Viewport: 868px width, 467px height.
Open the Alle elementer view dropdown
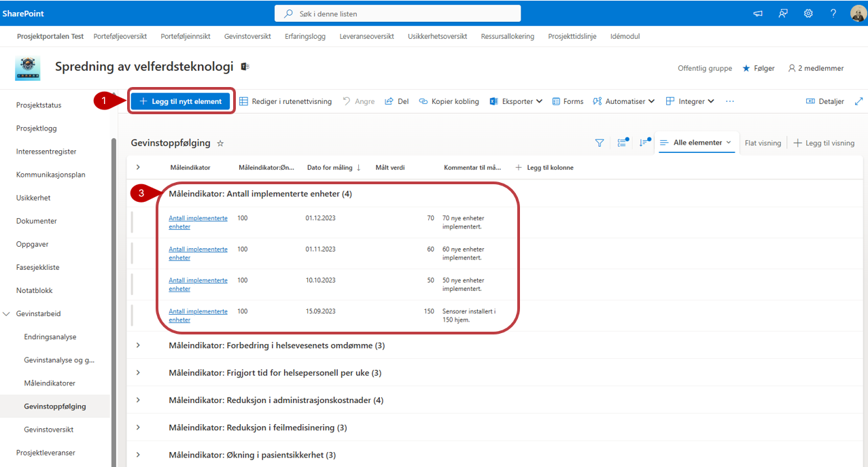click(697, 143)
